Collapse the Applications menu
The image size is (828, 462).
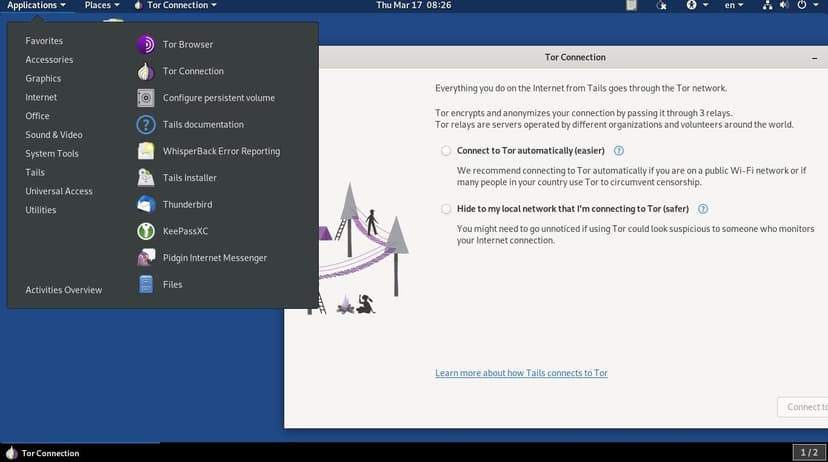36,5
